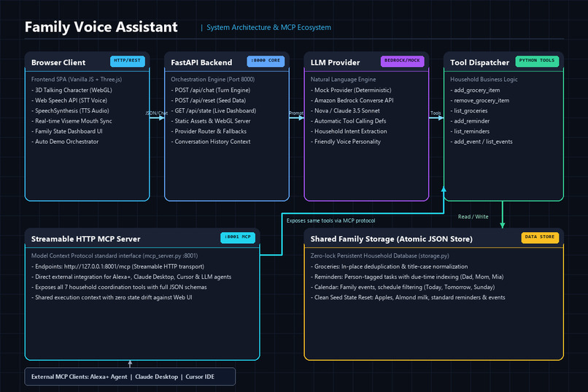
Task: Click the Automatic Tool Calling Defs line
Action: [x=349, y=121]
